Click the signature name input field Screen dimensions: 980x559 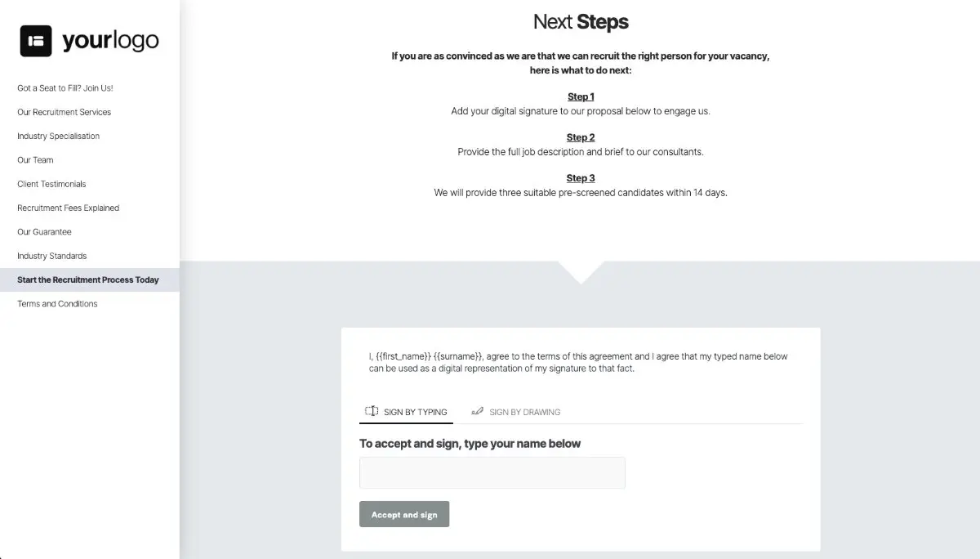point(492,472)
